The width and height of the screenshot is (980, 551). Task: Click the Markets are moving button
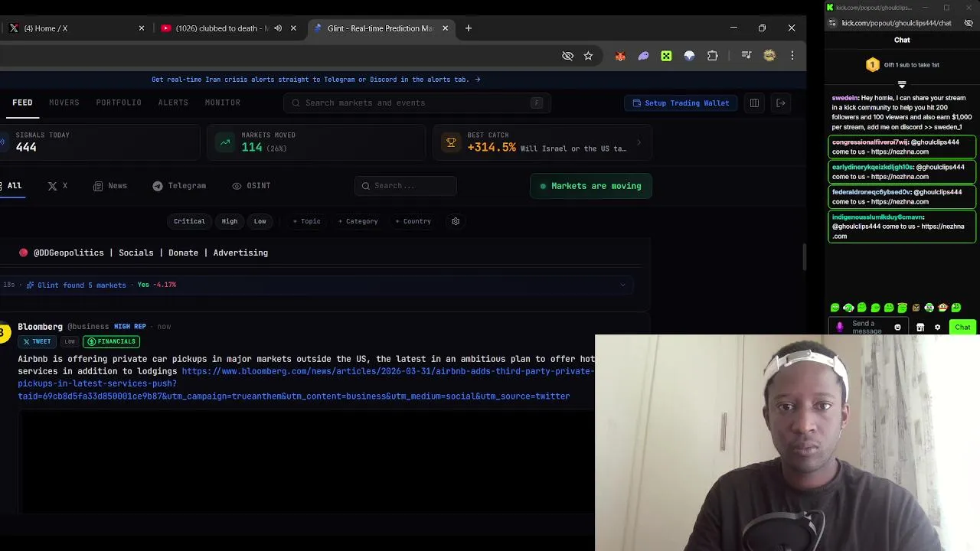pyautogui.click(x=591, y=186)
